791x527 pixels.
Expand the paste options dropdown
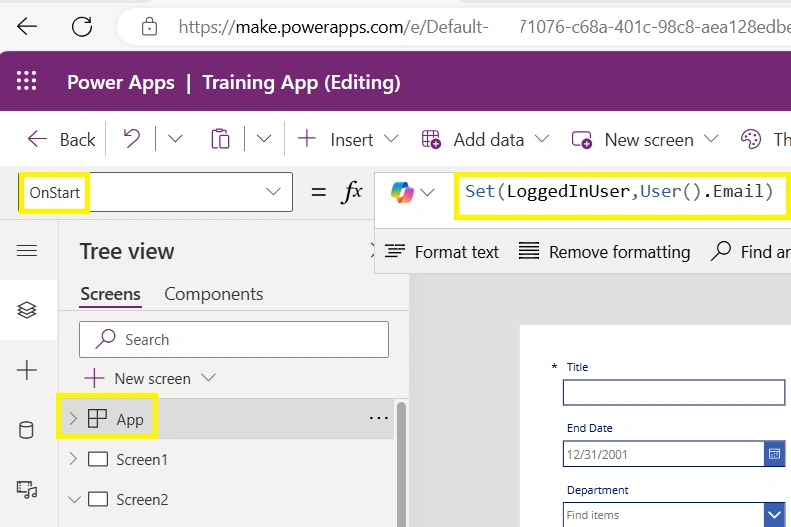click(x=264, y=138)
